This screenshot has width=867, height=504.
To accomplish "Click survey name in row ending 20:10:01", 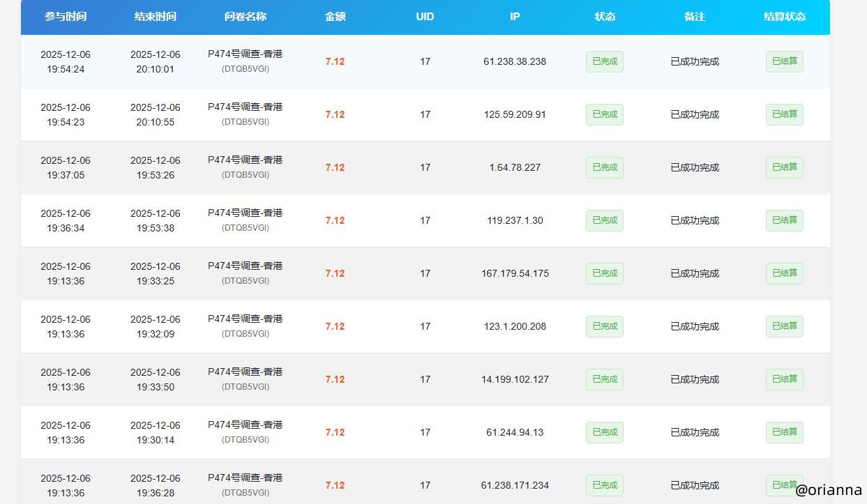I will 246,54.
